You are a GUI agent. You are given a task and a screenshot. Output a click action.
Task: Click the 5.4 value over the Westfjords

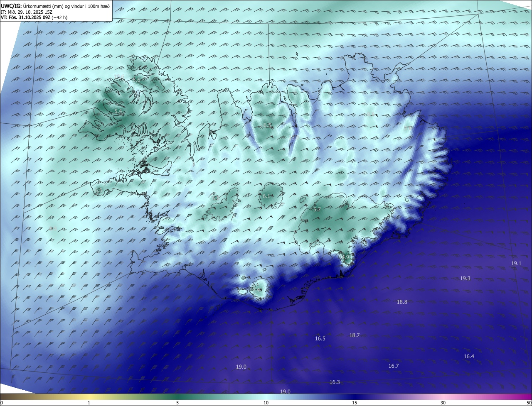pyautogui.click(x=118, y=111)
